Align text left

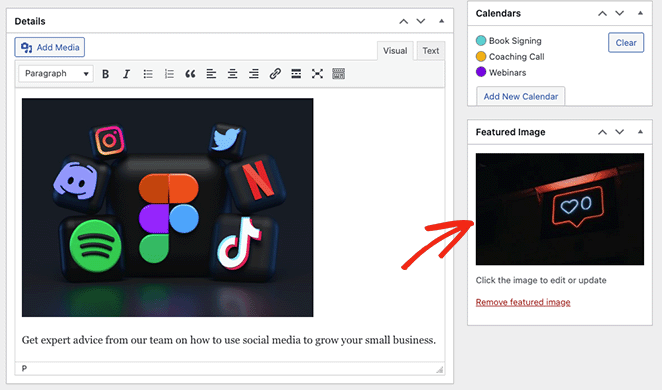tap(211, 74)
